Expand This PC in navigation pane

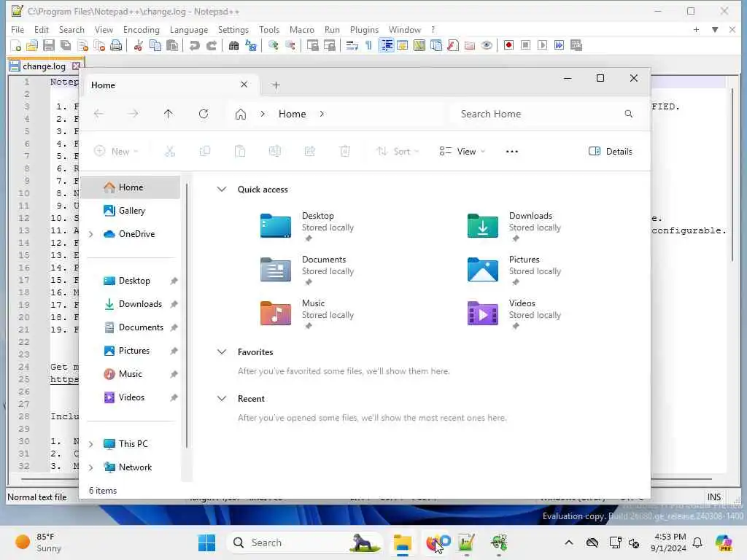(x=91, y=444)
